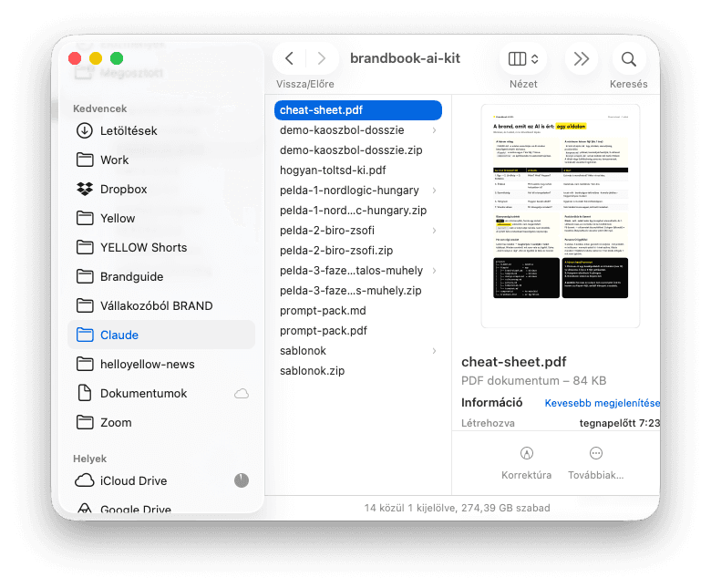Expand pelda-3-faze…talos-muhely via its chevron

point(434,271)
